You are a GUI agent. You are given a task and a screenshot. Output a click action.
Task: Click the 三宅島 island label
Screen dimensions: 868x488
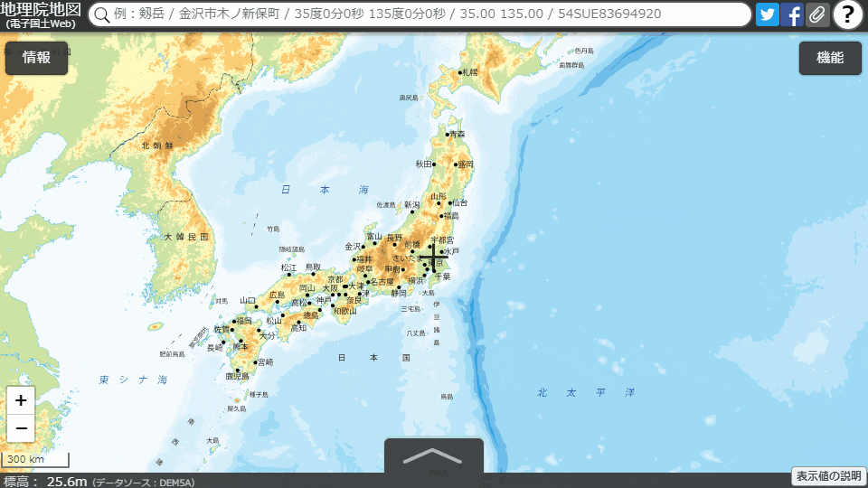410,309
